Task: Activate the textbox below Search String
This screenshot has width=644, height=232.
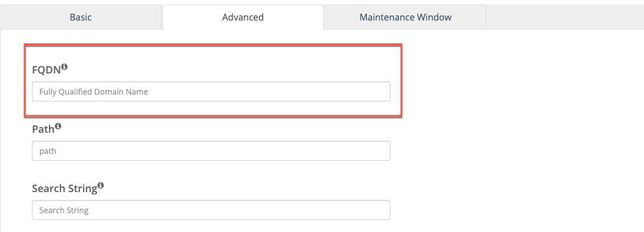Action: 211,210
